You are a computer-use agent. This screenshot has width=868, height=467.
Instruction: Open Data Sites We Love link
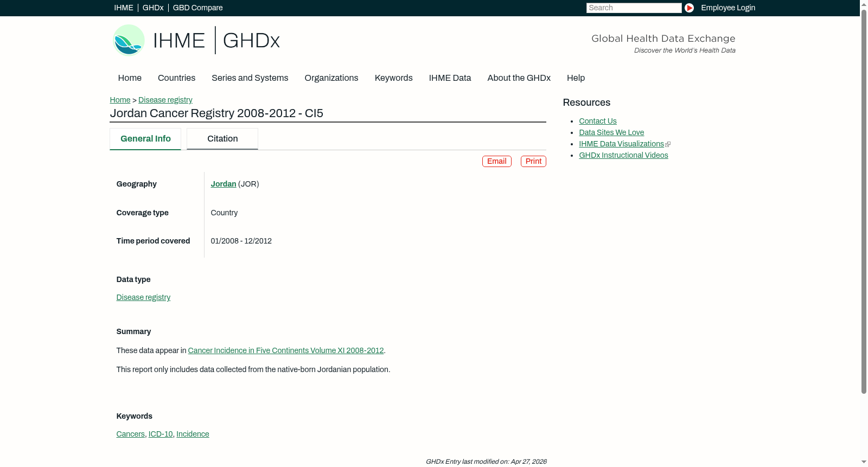[611, 133]
